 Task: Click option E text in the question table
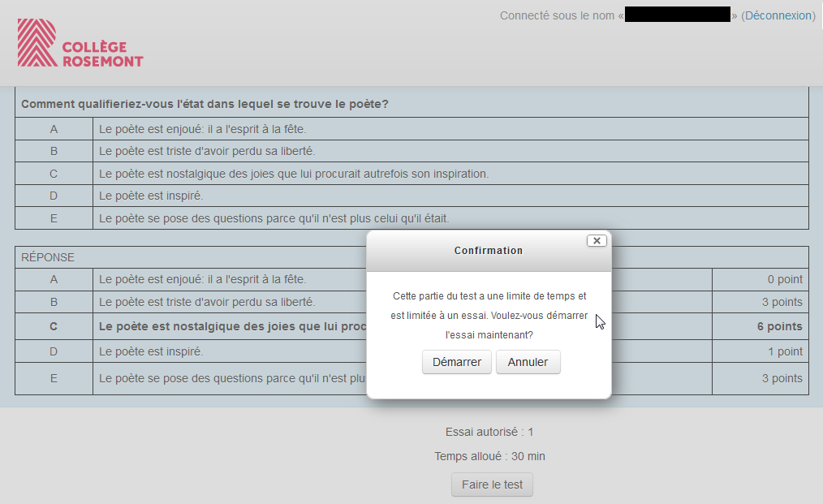[274, 218]
